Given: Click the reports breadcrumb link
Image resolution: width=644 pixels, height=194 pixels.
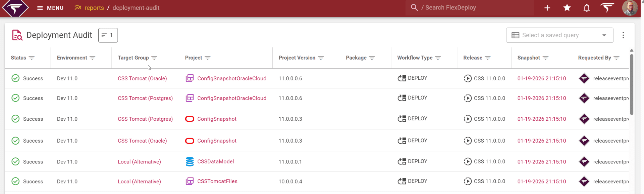Looking at the screenshot, I should (94, 8).
